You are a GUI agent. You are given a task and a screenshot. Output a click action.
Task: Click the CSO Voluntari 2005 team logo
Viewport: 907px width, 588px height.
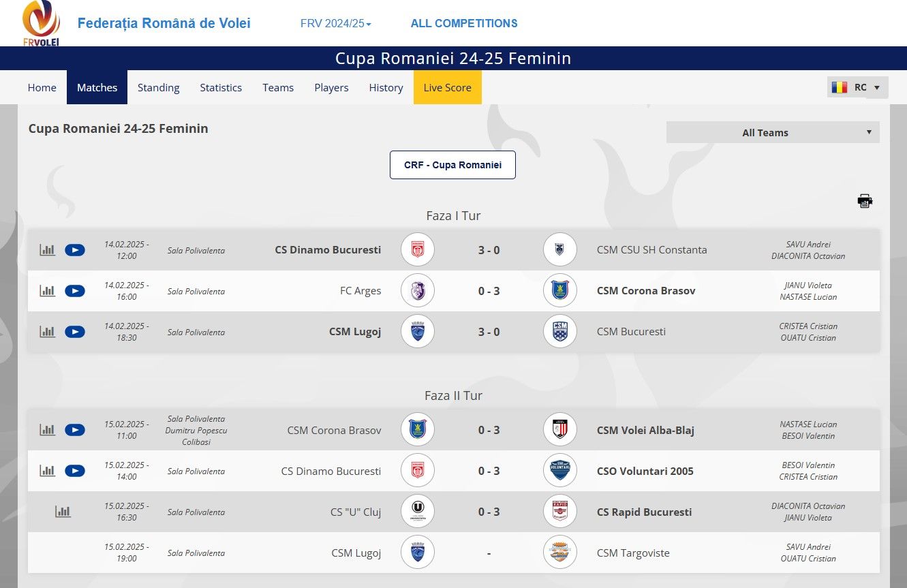(560, 471)
